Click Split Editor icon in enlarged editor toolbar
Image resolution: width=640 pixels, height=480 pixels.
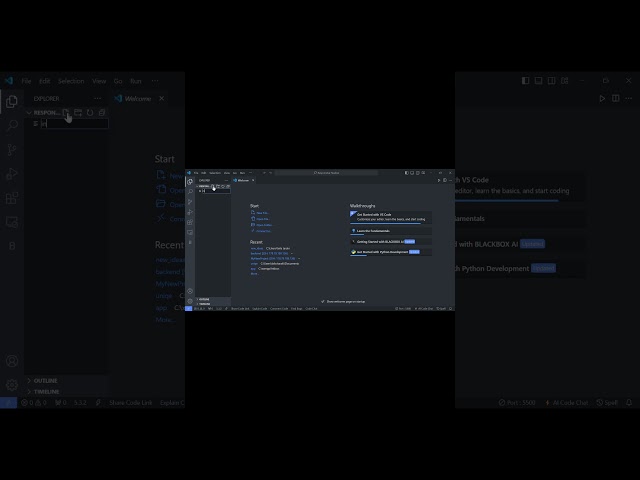click(616, 98)
